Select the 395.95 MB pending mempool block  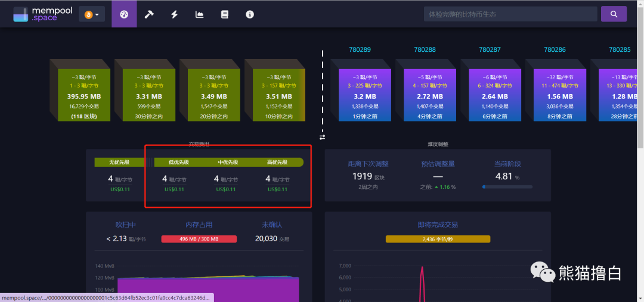coord(84,95)
